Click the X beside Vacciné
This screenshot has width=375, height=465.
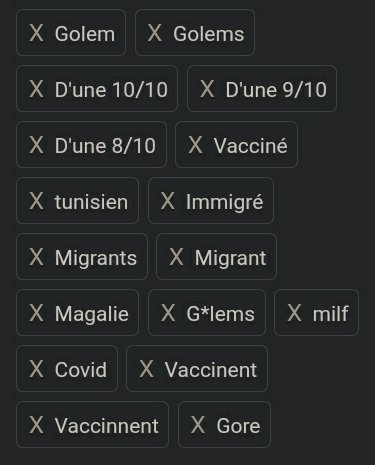(x=195, y=145)
